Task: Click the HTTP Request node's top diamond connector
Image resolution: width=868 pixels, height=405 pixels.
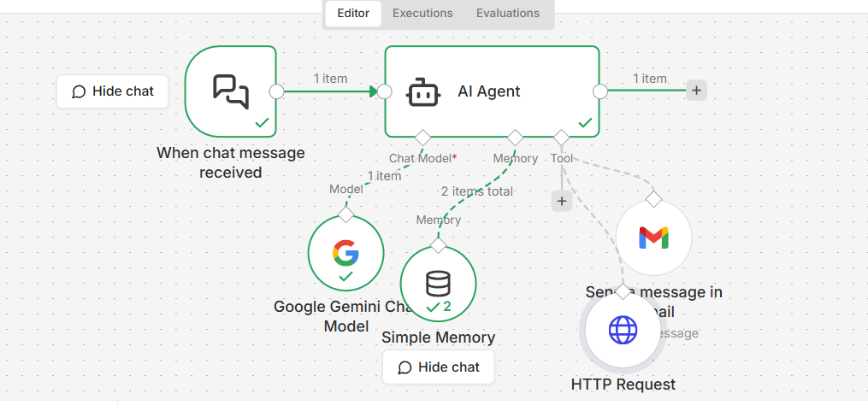Action: click(x=623, y=292)
